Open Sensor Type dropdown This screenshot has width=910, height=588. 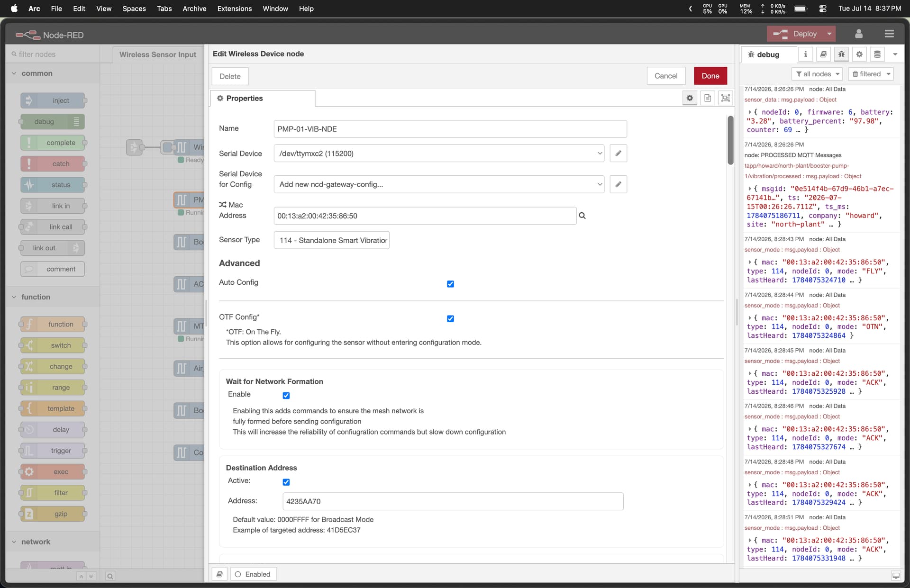click(332, 240)
